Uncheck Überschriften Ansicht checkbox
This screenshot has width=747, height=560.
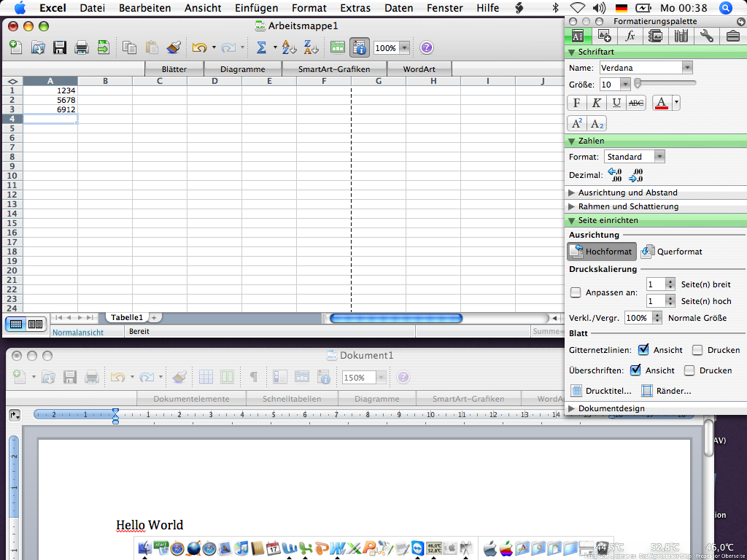[x=635, y=370]
